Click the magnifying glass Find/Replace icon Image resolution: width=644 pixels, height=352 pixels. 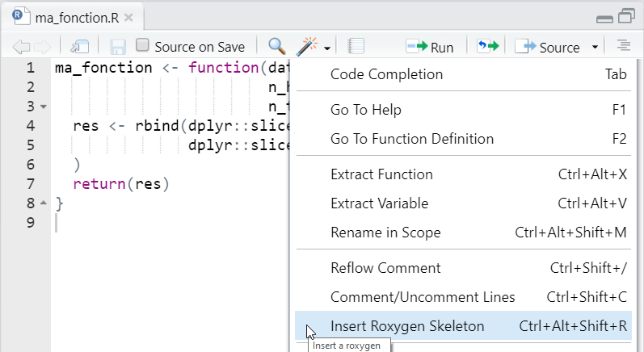(x=277, y=46)
